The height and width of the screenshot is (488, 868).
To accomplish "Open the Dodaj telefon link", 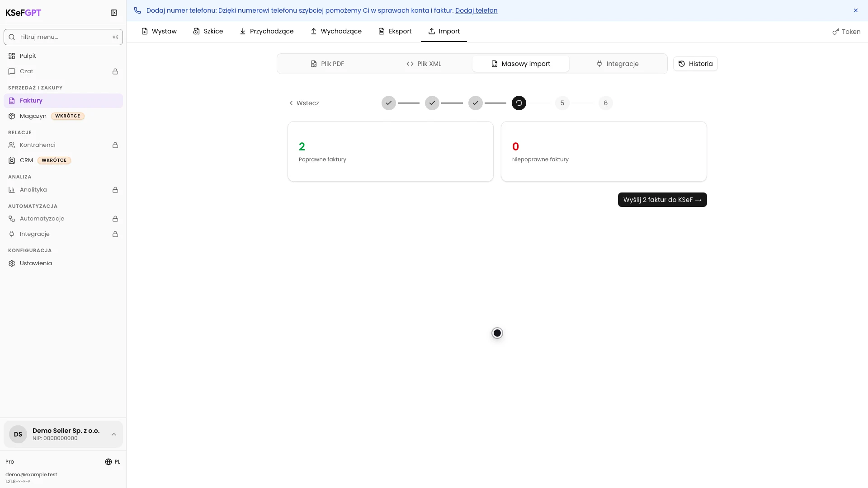I will coord(476,10).
